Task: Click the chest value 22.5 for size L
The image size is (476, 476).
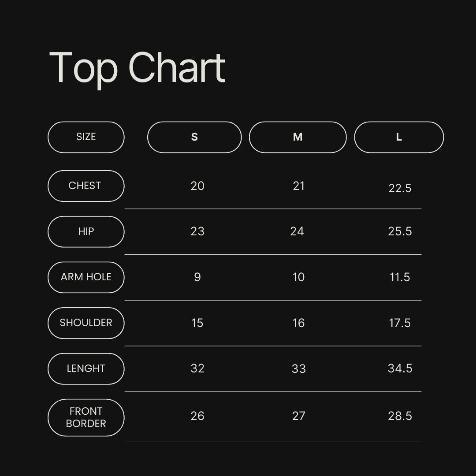Action: click(x=400, y=189)
